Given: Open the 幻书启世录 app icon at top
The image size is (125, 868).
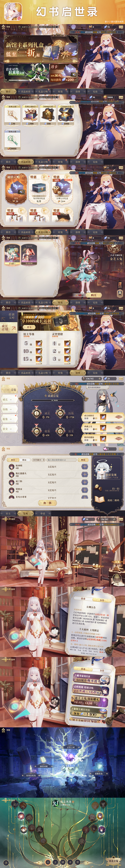Looking at the screenshot, I should tap(13, 12).
